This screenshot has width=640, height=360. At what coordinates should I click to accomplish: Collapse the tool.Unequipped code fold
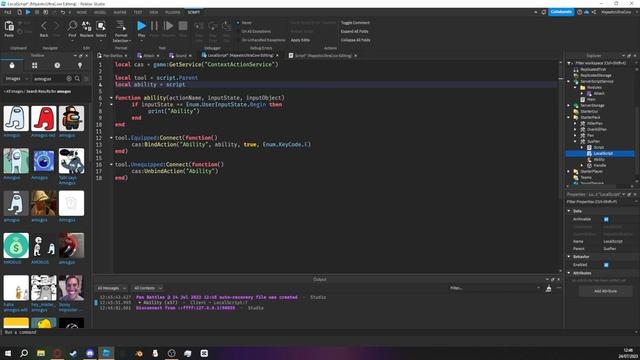coord(111,164)
